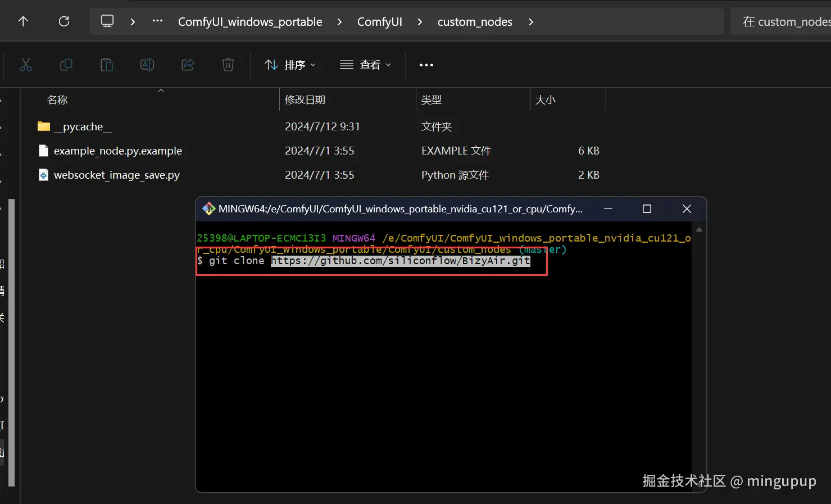The image size is (831, 504).
Task: Expand chevron after custom_nodes breadcrumb
Action: [x=531, y=22]
